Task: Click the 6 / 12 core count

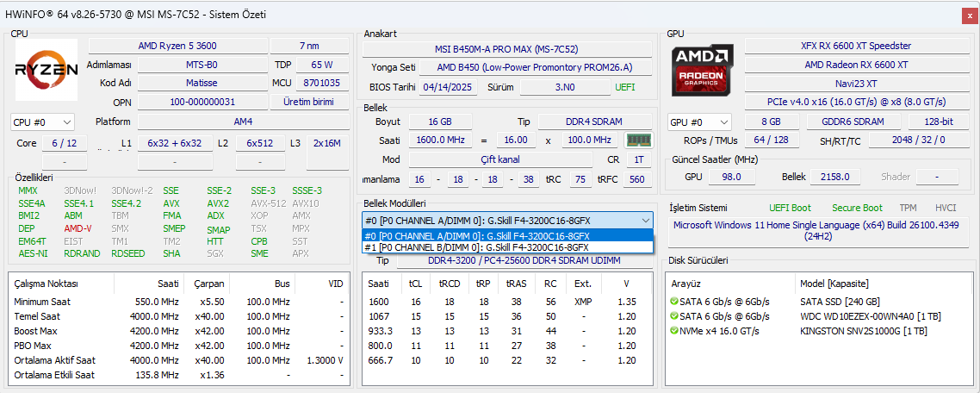Action: click(65, 143)
